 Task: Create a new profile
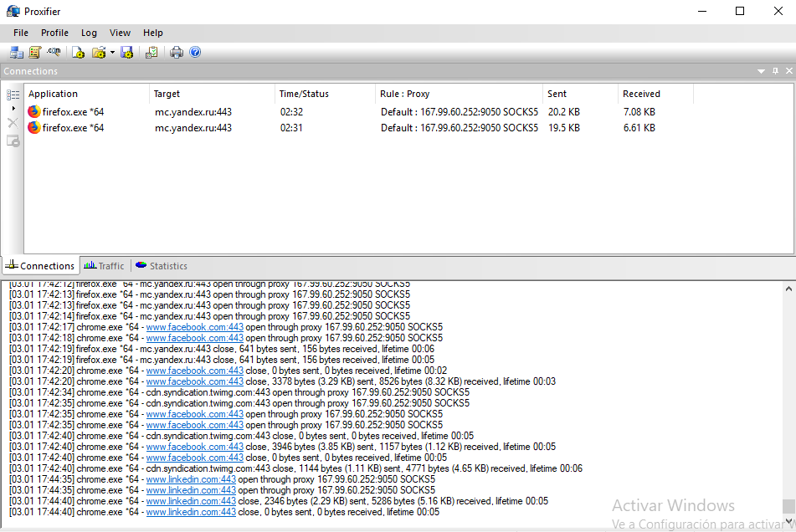(x=77, y=52)
